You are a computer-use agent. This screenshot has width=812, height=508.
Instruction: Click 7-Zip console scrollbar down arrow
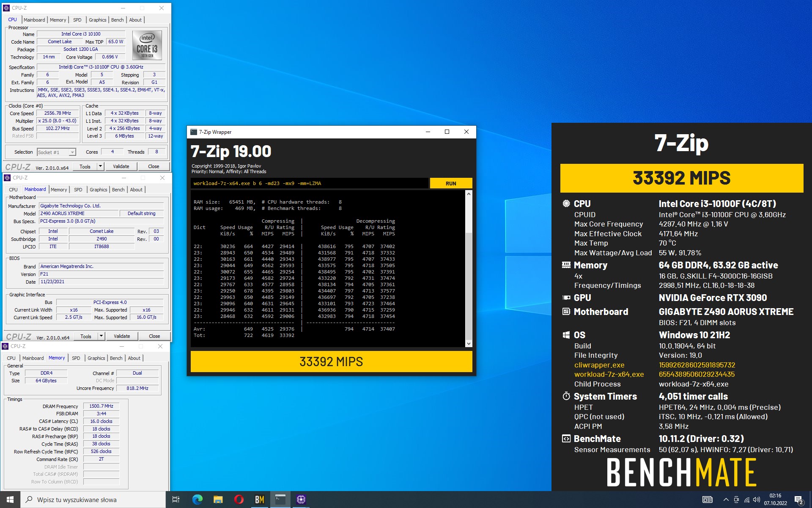[469, 343]
